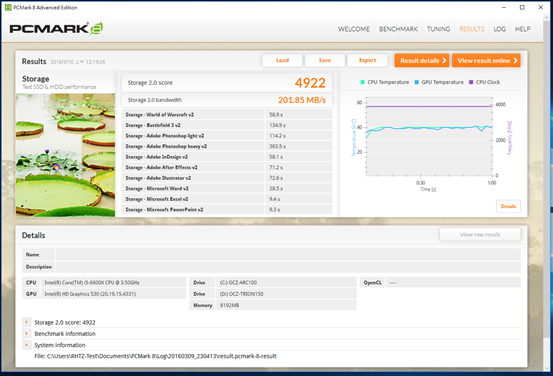Export the benchmark result
Image resolution: width=553 pixels, height=376 pixels.
[x=367, y=60]
